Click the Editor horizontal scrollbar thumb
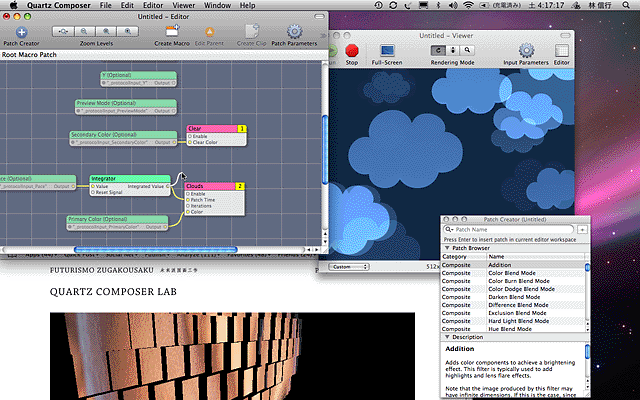This screenshot has height=400, width=640. click(156, 249)
